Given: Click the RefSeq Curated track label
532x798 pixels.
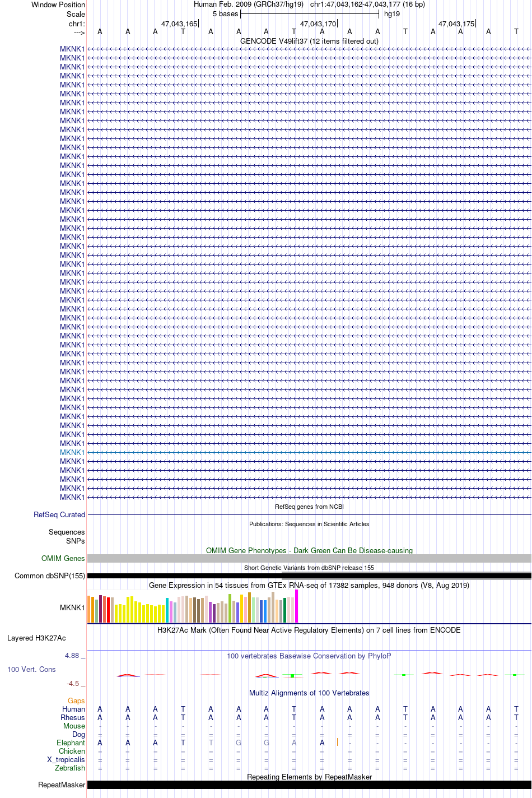Looking at the screenshot, I should (59, 514).
